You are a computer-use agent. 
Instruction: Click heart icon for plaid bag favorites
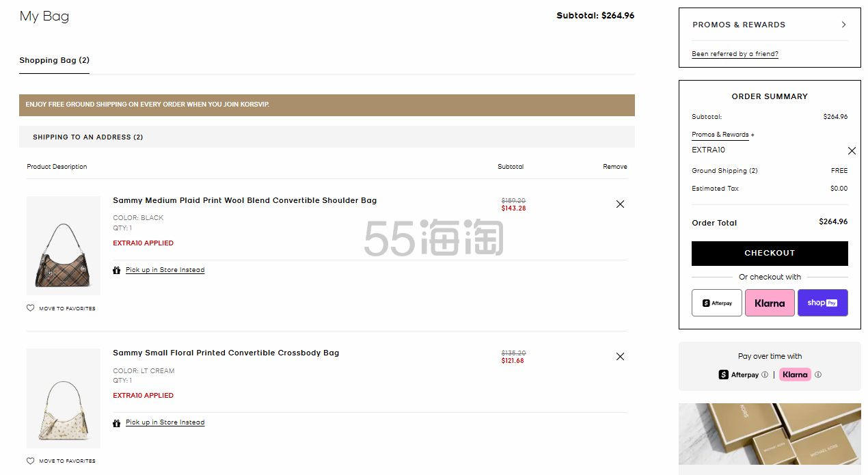point(30,308)
